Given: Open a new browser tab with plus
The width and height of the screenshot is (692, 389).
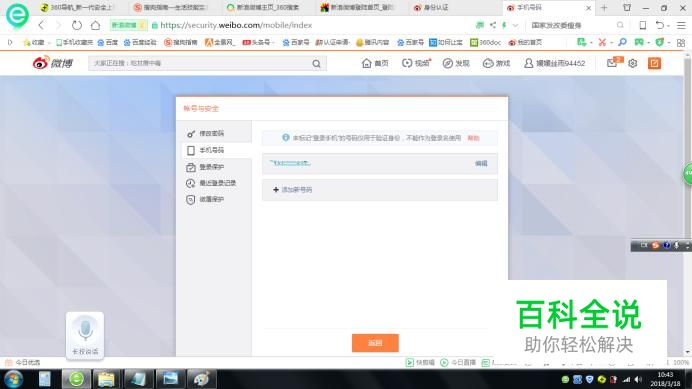Looking at the screenshot, I should [x=604, y=8].
